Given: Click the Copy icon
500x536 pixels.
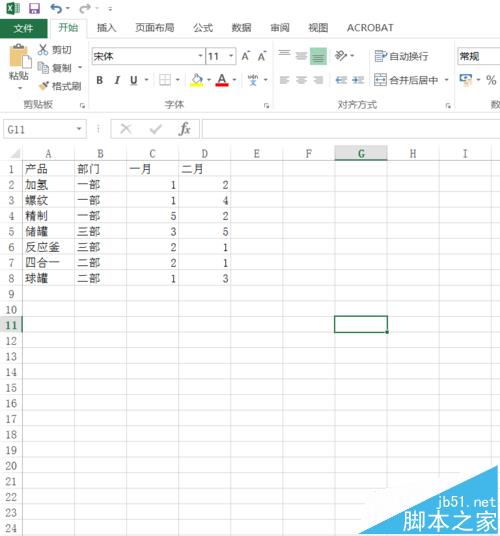Looking at the screenshot, I should pyautogui.click(x=43, y=68).
